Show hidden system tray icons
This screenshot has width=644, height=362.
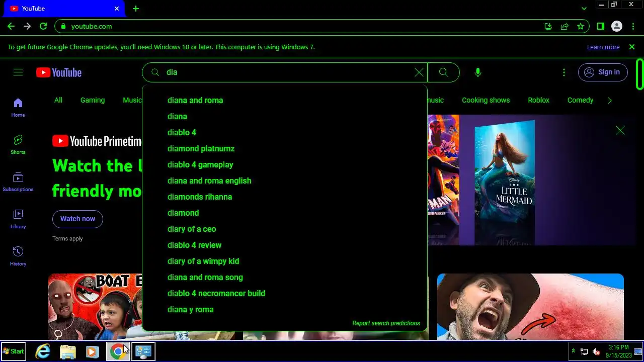(573, 351)
